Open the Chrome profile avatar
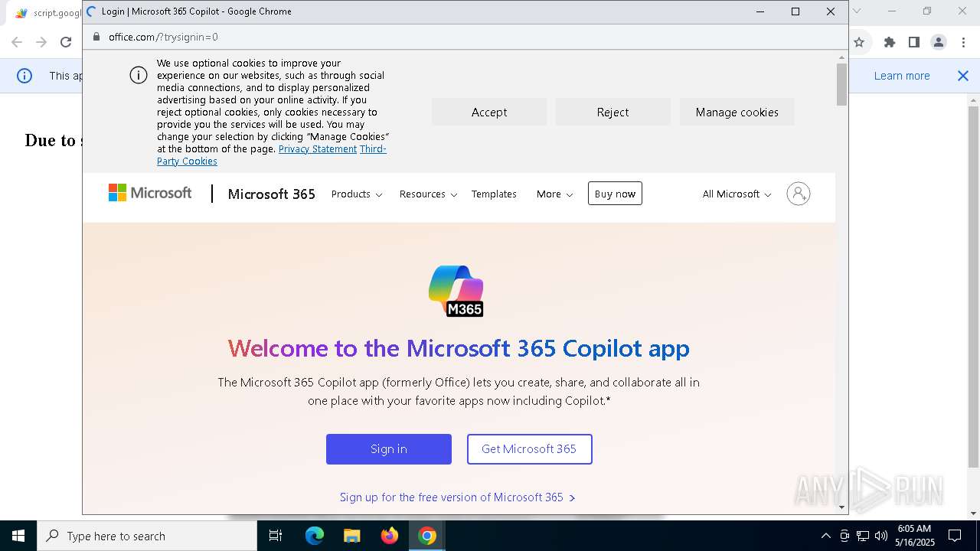980x551 pixels. pos(939,42)
